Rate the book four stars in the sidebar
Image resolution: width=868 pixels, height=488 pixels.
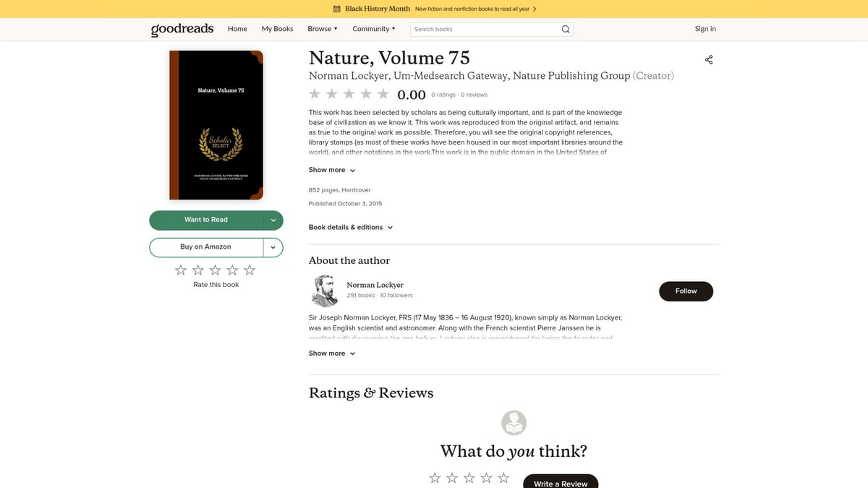[232, 270]
